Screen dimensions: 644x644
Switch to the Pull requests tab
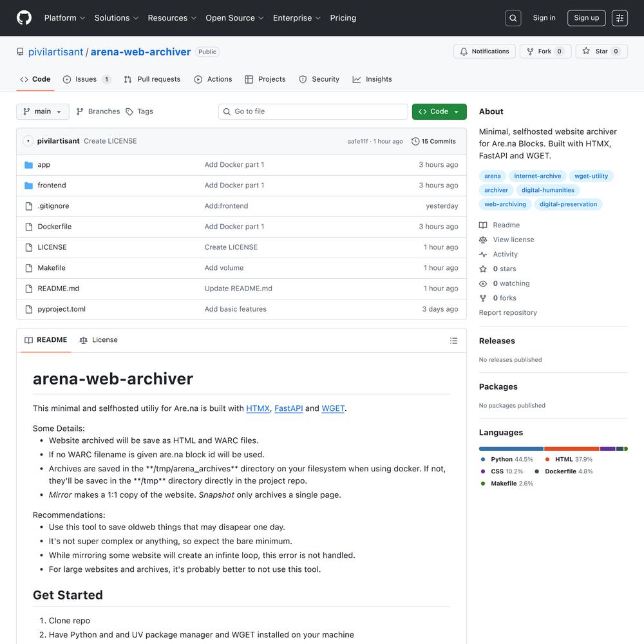click(152, 79)
